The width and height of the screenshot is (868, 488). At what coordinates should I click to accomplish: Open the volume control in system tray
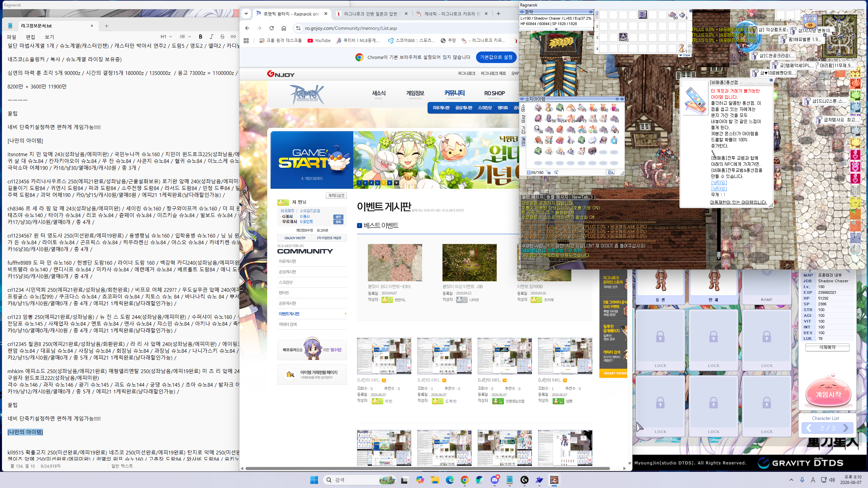(832, 480)
